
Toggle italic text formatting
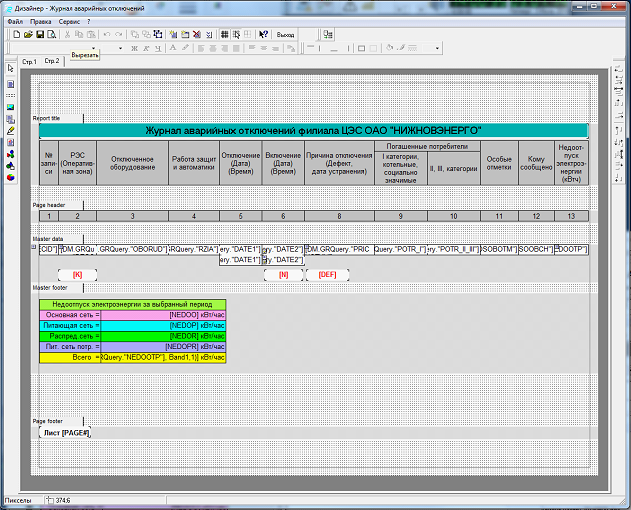click(145, 47)
